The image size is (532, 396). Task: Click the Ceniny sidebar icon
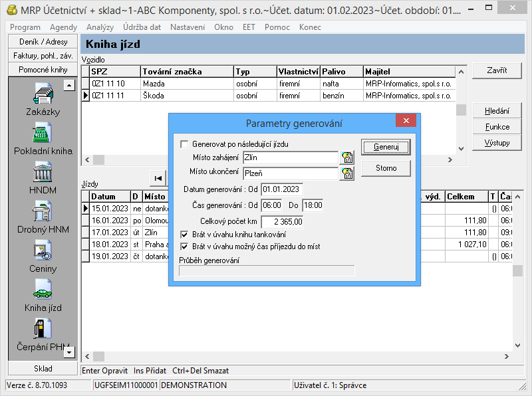pyautogui.click(x=43, y=252)
